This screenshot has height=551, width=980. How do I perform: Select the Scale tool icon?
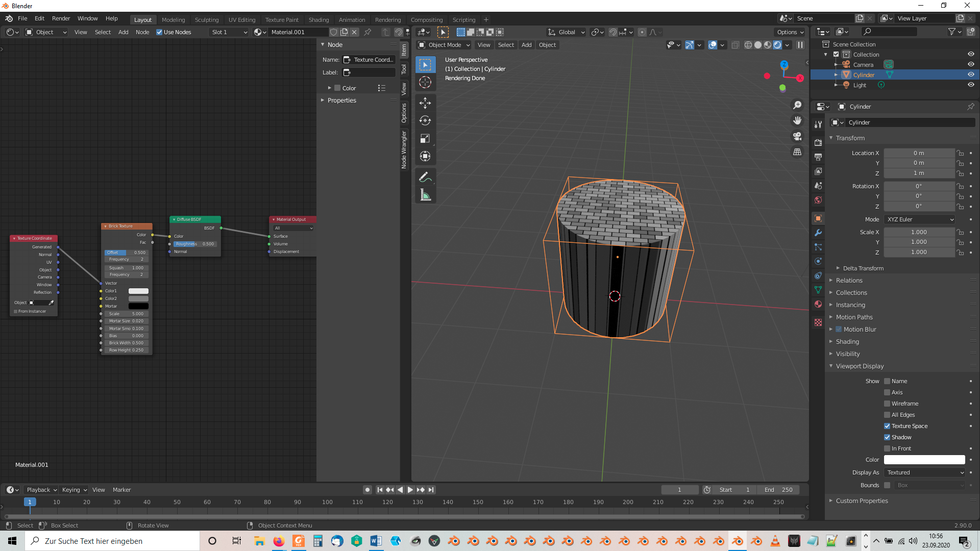pos(425,139)
